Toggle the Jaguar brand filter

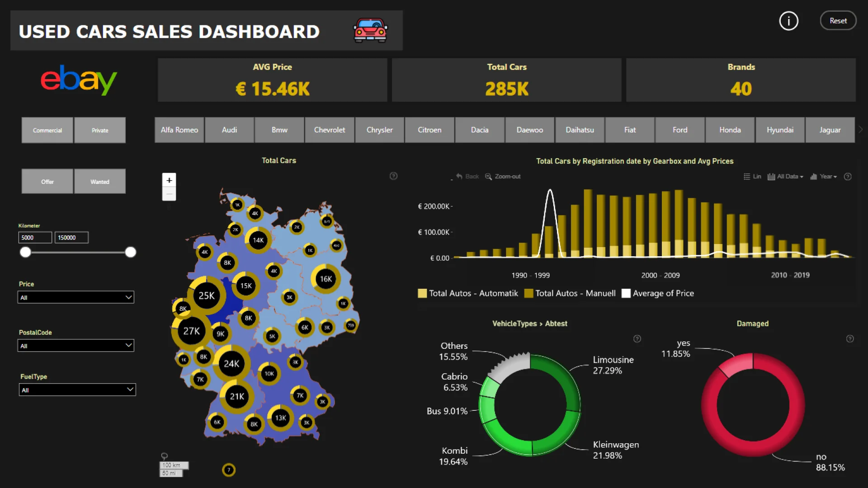tap(830, 130)
